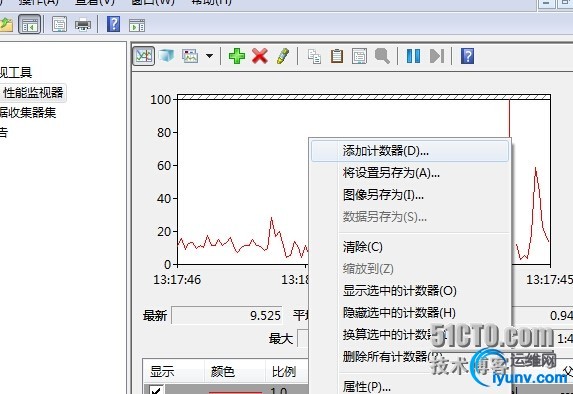Choose 换算选中的计数器 menu entry
The height and width of the screenshot is (394, 573).
(x=410, y=334)
